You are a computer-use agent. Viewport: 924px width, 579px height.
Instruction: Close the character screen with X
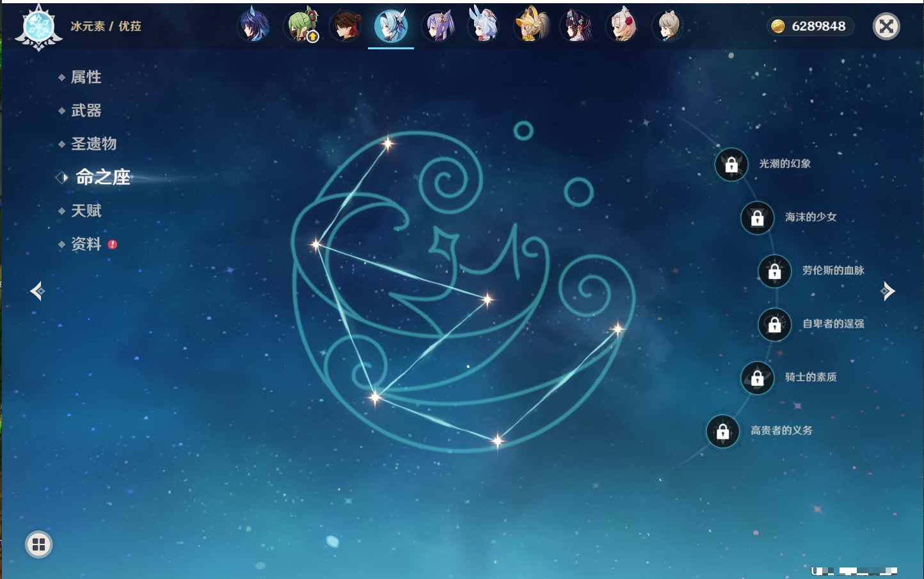click(886, 26)
